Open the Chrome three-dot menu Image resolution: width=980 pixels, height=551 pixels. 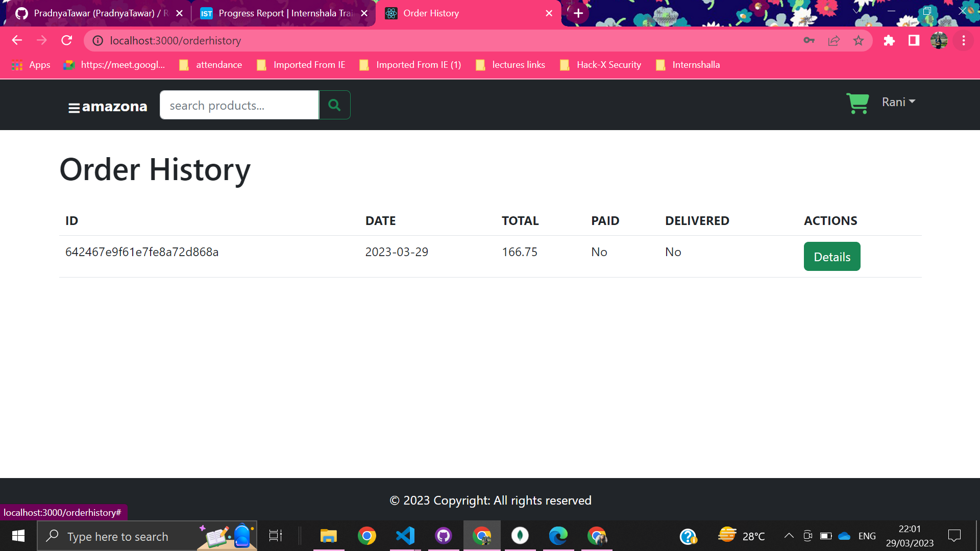(964, 41)
